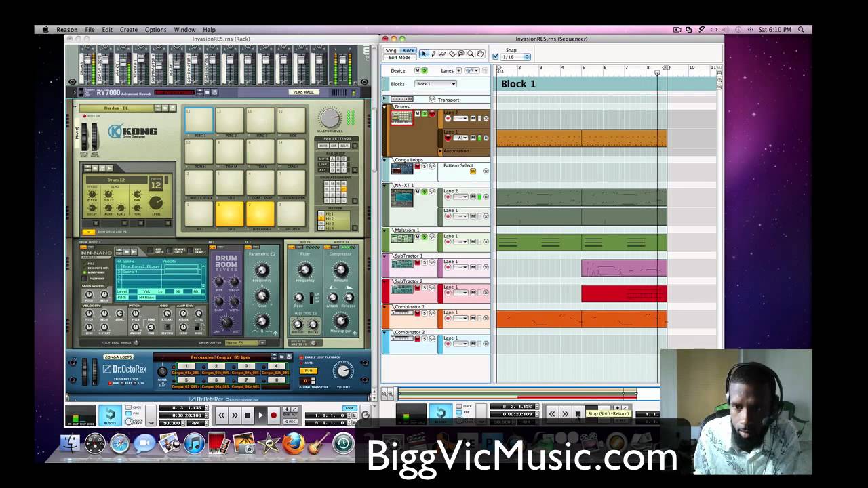Click Fast Forward in the rack transport bar
This screenshot has width=868, height=488.
(x=235, y=415)
